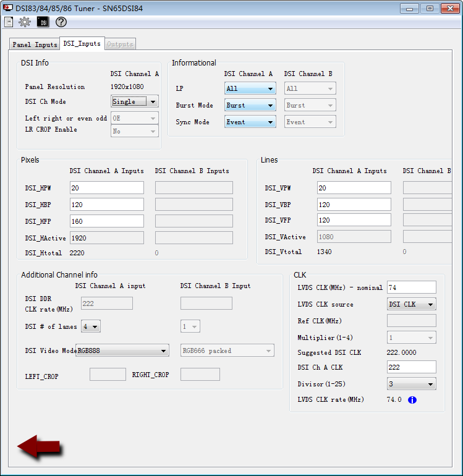Open help via the question mark icon
Viewport: 463px width, 476px height.
pyautogui.click(x=61, y=22)
